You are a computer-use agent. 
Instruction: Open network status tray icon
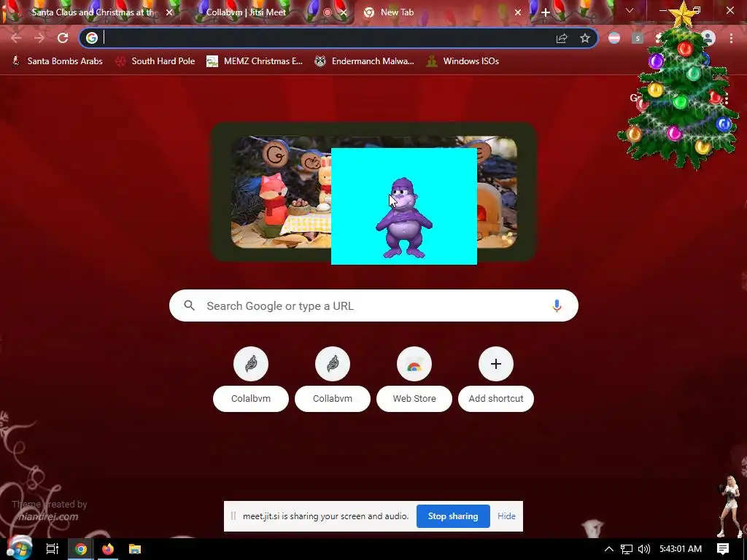[627, 549]
